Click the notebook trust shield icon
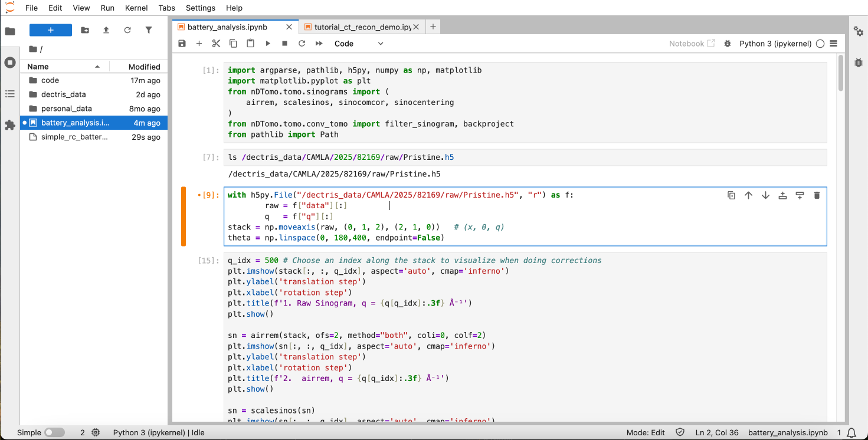868x440 pixels. 680,432
